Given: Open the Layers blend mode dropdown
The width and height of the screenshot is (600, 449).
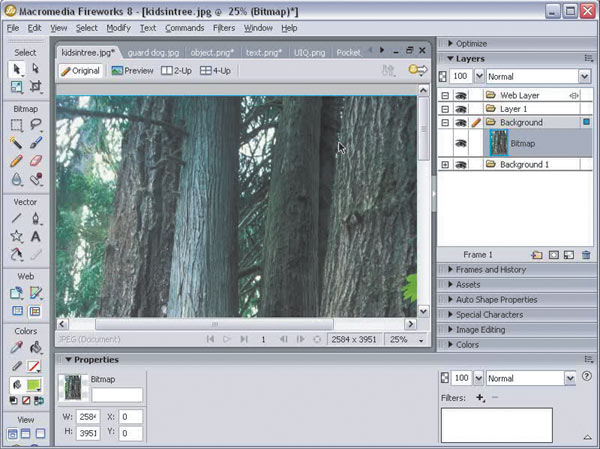Looking at the screenshot, I should [538, 77].
